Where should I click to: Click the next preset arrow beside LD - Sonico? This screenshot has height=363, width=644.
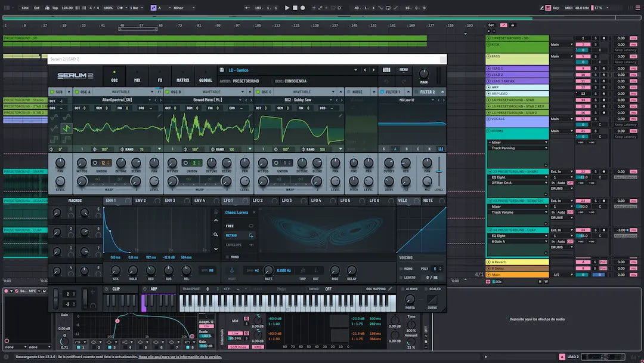373,70
